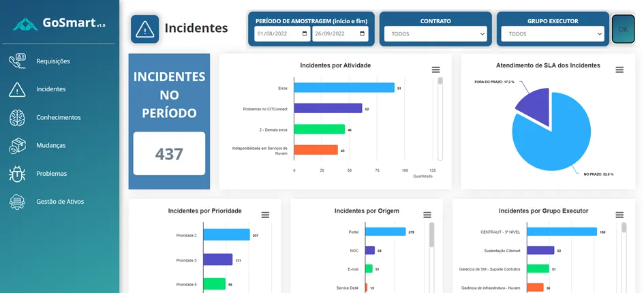This screenshot has width=644, height=293.
Task: Open the Gestão de Ativos icon
Action: pos(17,202)
